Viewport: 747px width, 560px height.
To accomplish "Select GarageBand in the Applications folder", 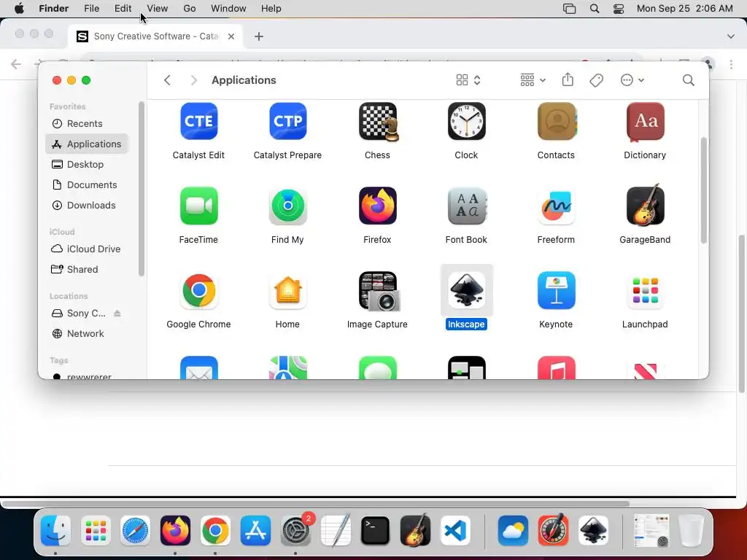I will [645, 205].
